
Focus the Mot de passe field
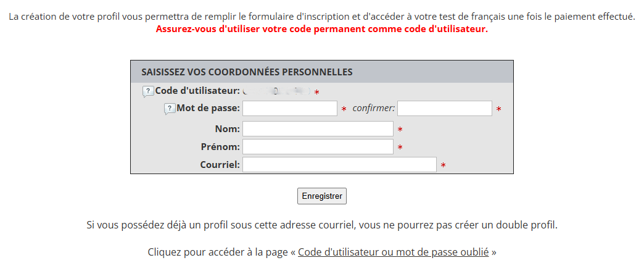coord(290,109)
